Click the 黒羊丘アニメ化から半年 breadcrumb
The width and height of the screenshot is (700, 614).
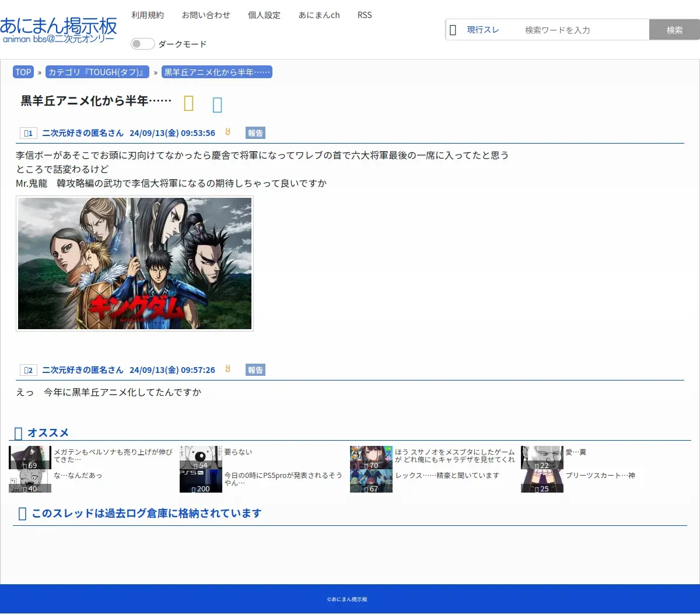point(217,72)
